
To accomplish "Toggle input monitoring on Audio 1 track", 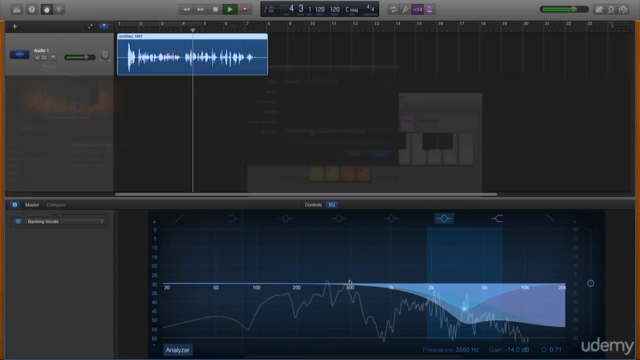I will pos(53,58).
